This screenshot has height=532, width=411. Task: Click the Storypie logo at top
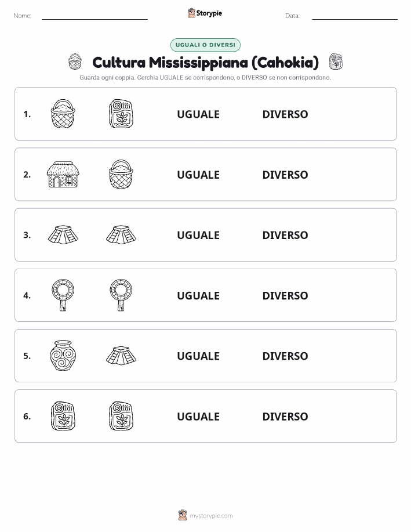[x=205, y=13]
